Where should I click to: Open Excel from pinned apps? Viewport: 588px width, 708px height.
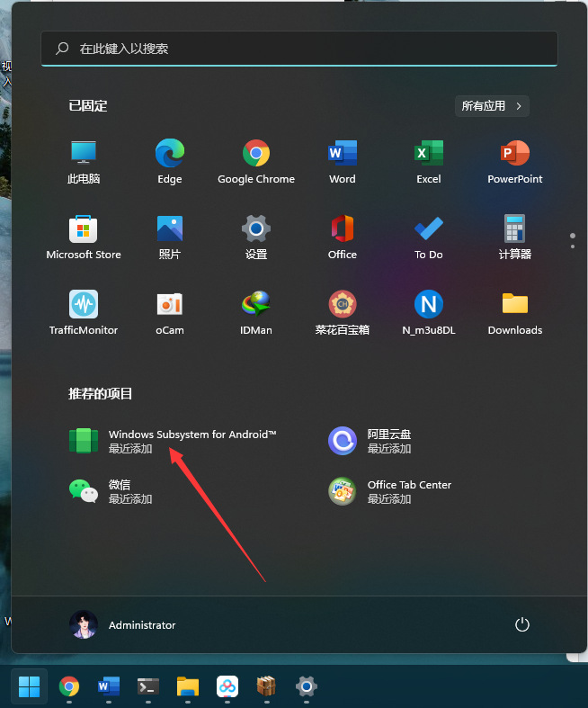pyautogui.click(x=429, y=162)
